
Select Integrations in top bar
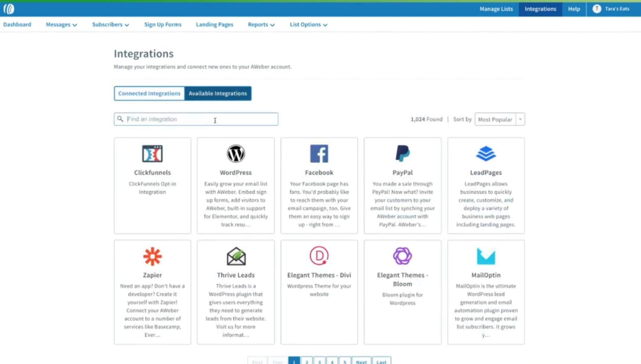[540, 9]
